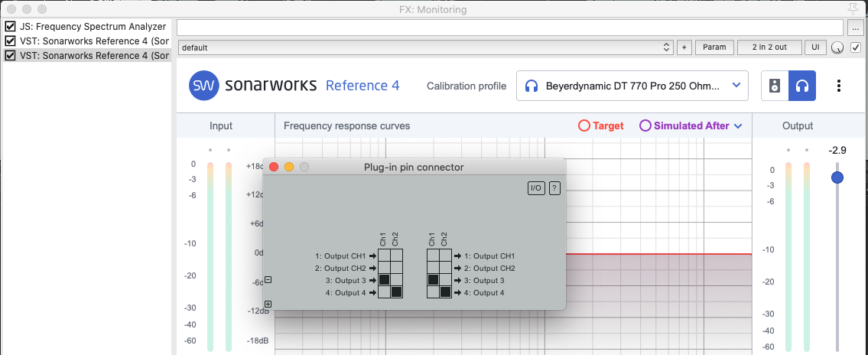Enable output pin Ch2 to Output CH2

pyautogui.click(x=445, y=268)
